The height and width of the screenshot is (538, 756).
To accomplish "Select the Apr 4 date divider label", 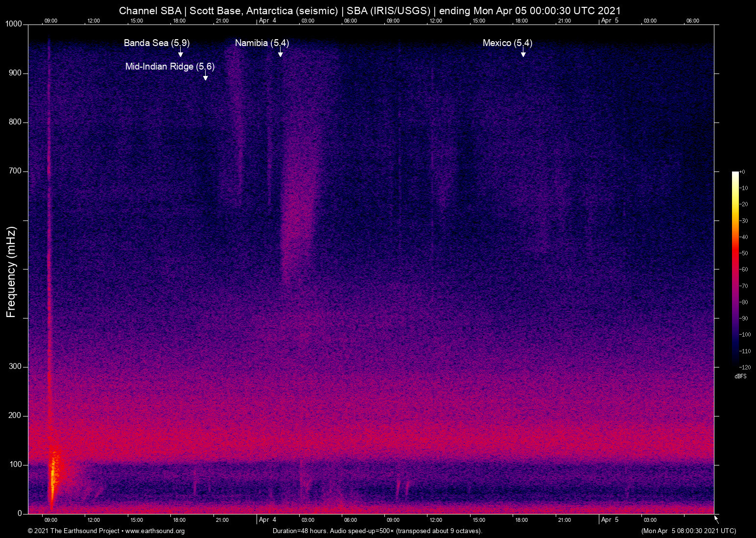I will (267, 520).
